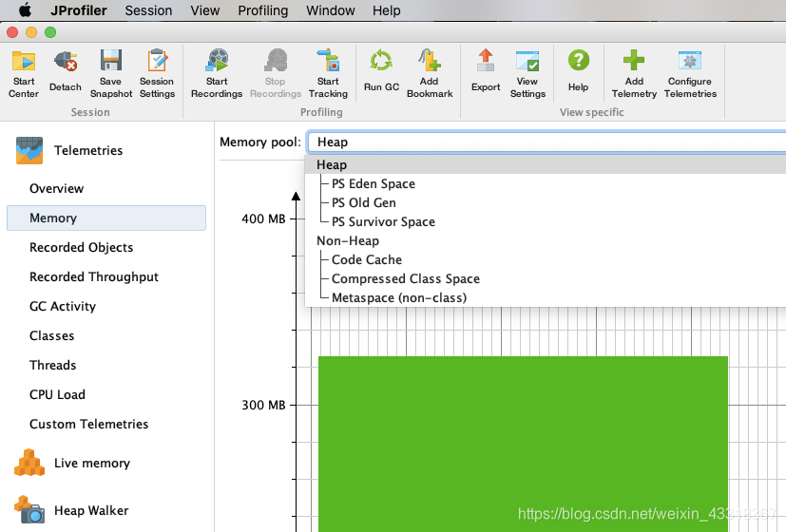Screen dimensions: 786x532
Task: Open the View menu
Action: click(205, 10)
